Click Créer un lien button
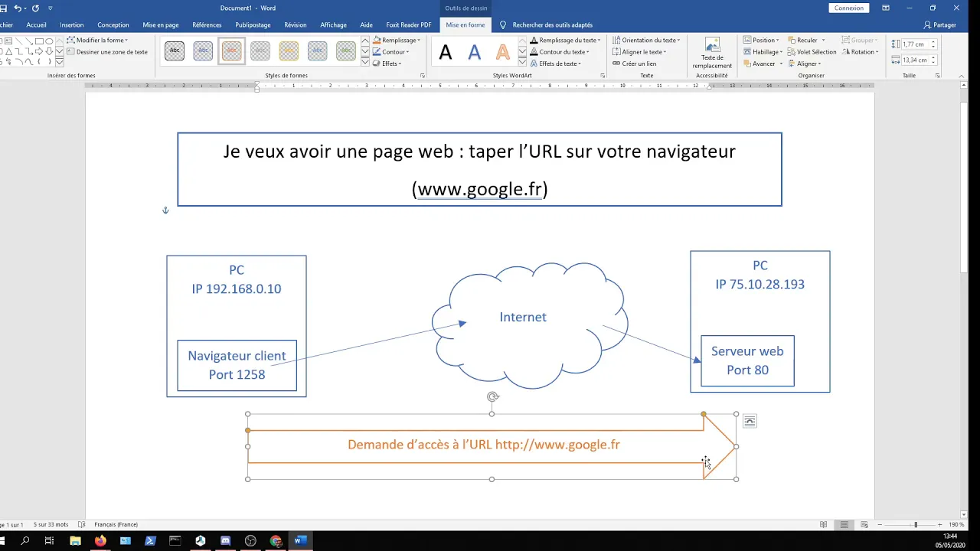This screenshot has height=551, width=980. pos(635,64)
